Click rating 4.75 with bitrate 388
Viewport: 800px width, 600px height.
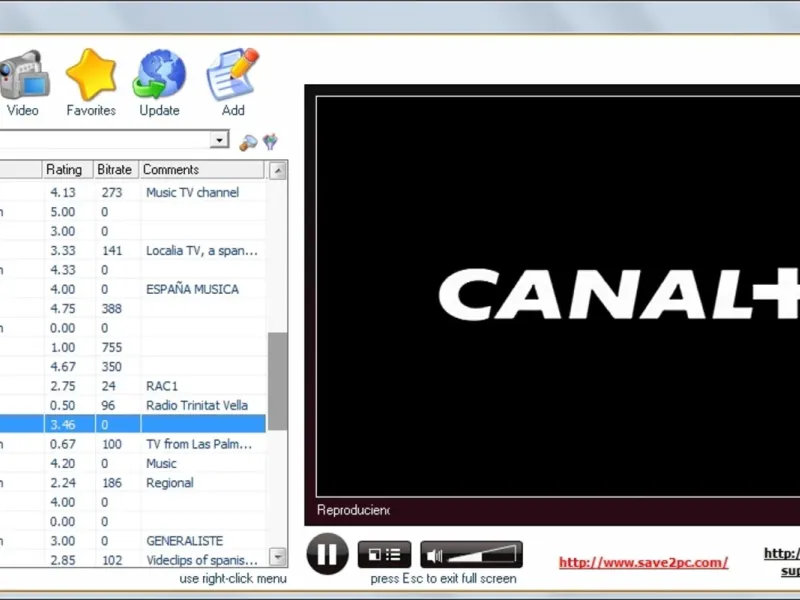[133, 309]
